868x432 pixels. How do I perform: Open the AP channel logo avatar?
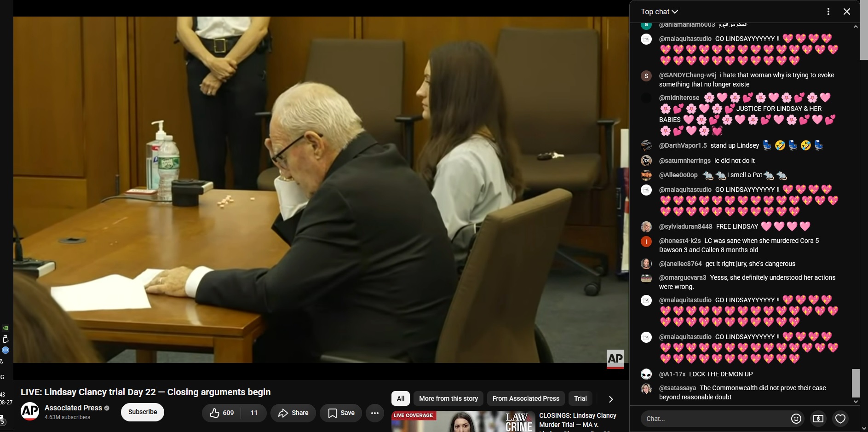click(30, 411)
